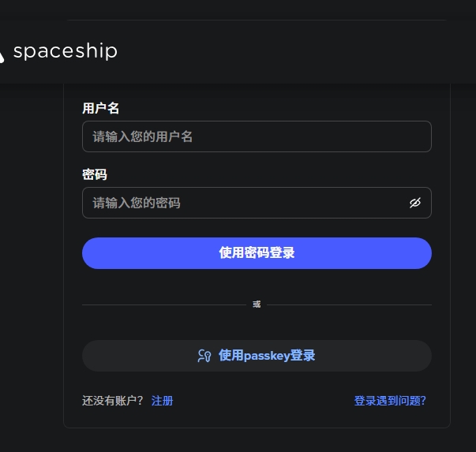This screenshot has width=476, height=452.
Task: Click the 还没有账户? text
Action: [113, 401]
